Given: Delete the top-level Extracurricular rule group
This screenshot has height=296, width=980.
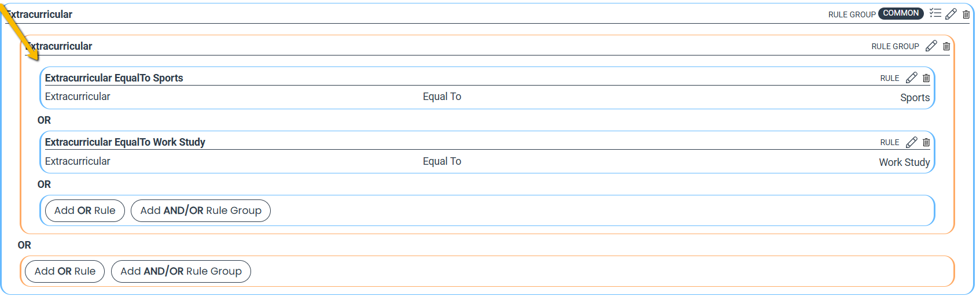Looking at the screenshot, I should pos(966,14).
